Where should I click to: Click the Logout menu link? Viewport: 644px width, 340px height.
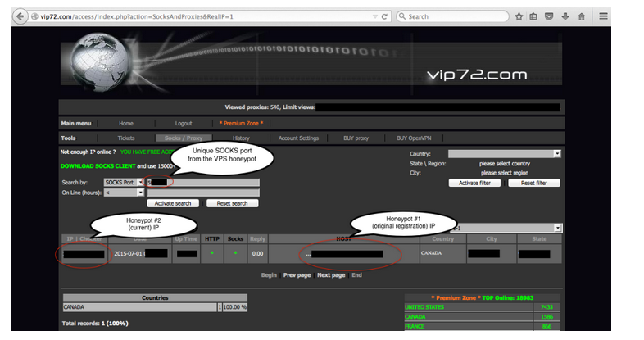pyautogui.click(x=183, y=123)
